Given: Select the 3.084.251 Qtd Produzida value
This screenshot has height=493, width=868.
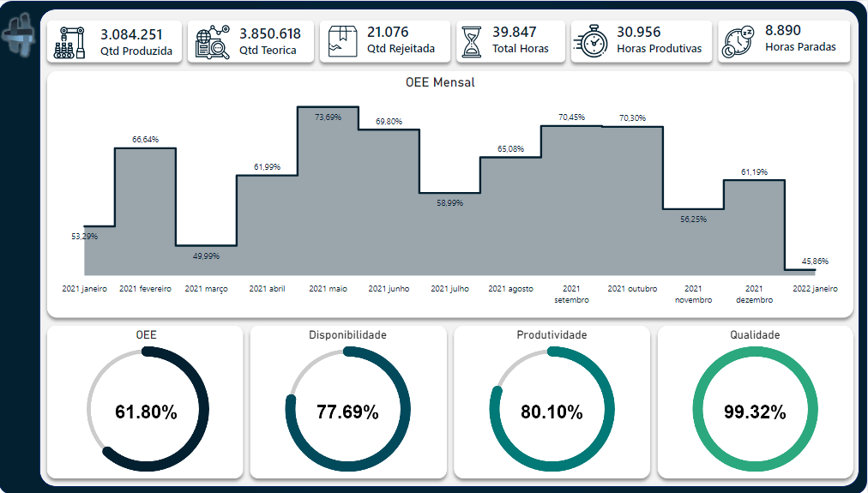Looking at the screenshot, I should pos(132,34).
